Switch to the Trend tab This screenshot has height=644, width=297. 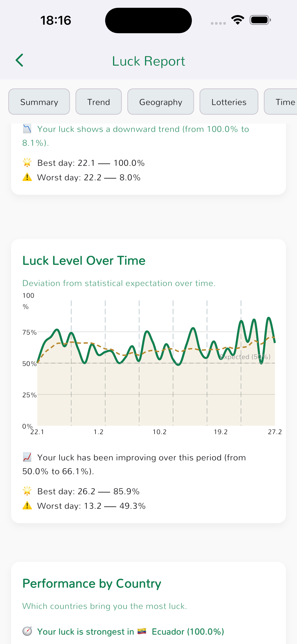coord(99,102)
